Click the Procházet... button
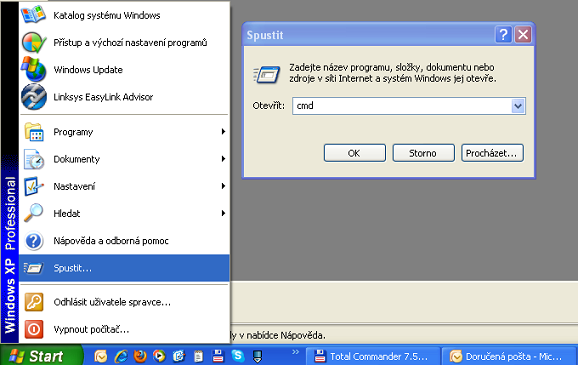This screenshot has height=365, width=578. click(x=492, y=153)
